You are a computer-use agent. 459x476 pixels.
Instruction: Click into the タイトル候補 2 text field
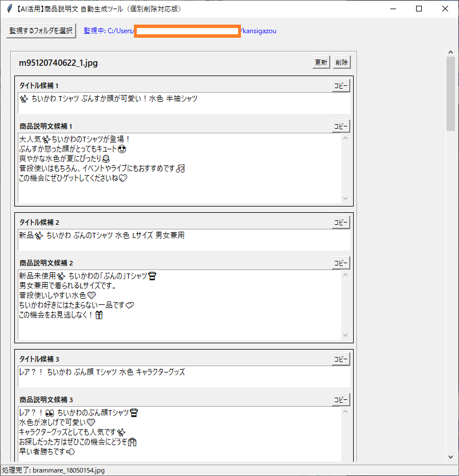(x=184, y=240)
